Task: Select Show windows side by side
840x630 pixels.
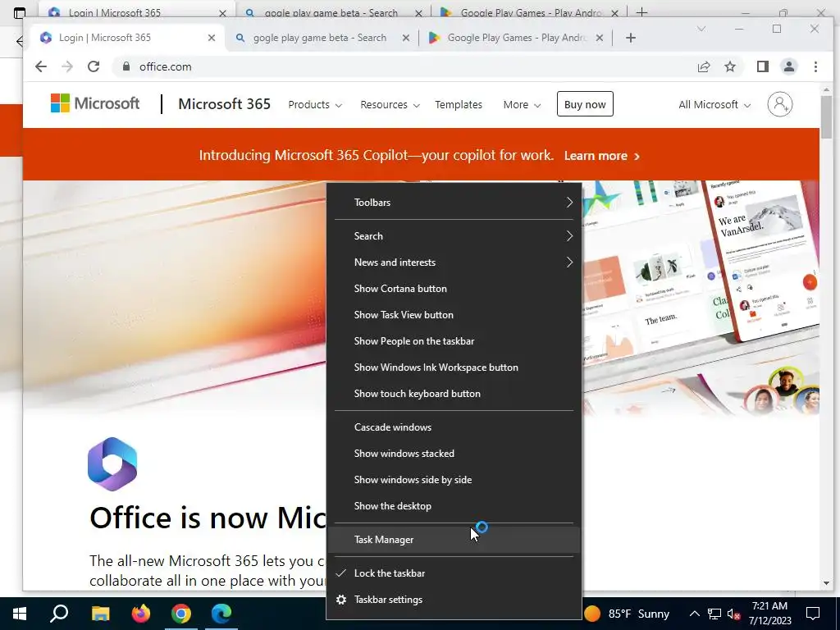Action: pyautogui.click(x=454, y=480)
